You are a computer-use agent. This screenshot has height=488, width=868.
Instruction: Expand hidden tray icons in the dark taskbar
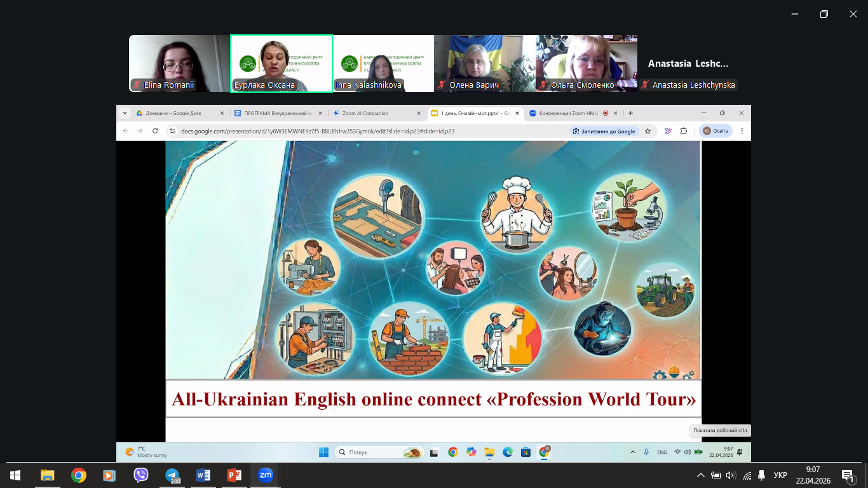[x=700, y=475]
